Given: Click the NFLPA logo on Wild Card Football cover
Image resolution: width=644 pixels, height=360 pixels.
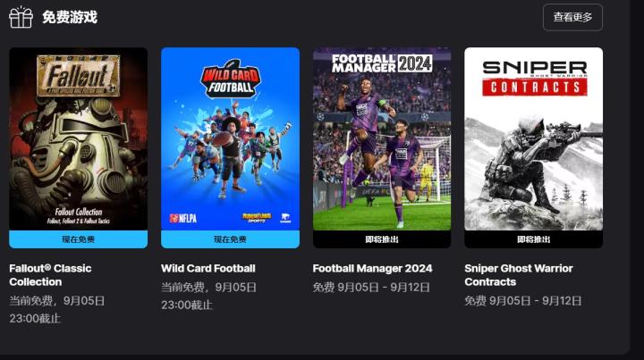Looking at the screenshot, I should click(x=183, y=218).
